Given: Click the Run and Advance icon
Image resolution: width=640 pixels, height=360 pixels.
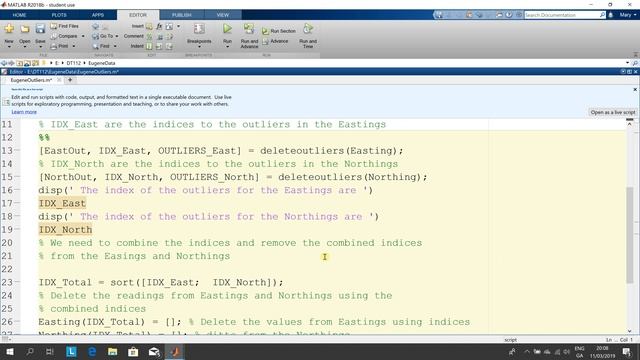Looking at the screenshot, I should click(x=249, y=29).
